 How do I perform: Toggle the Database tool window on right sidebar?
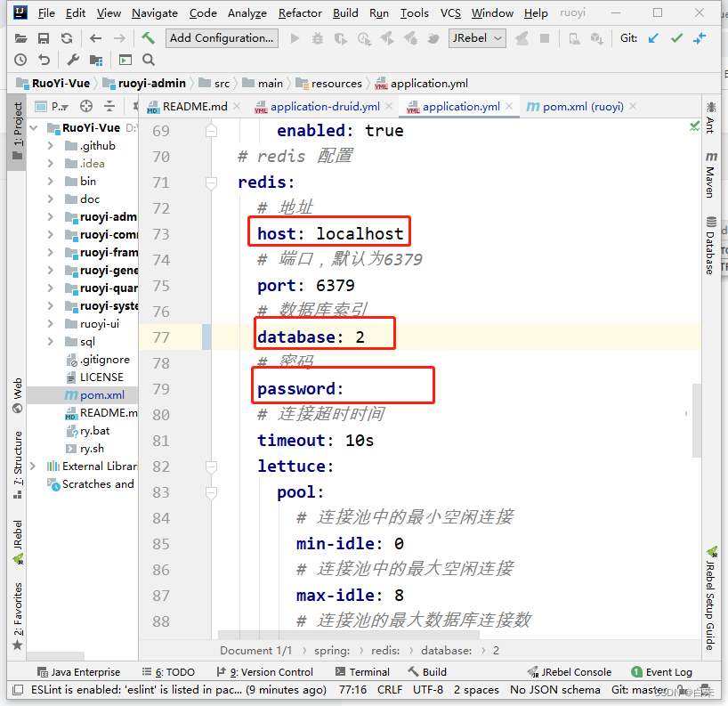pos(710,247)
